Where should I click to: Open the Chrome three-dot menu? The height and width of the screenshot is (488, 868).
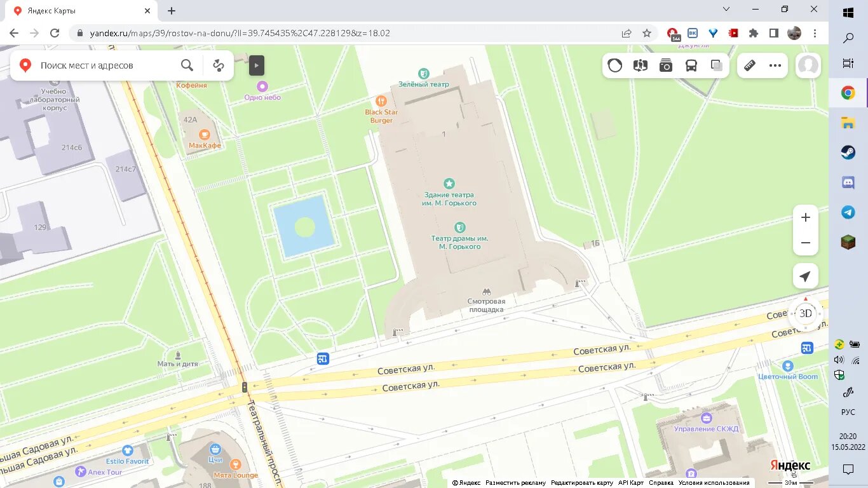pos(815,33)
